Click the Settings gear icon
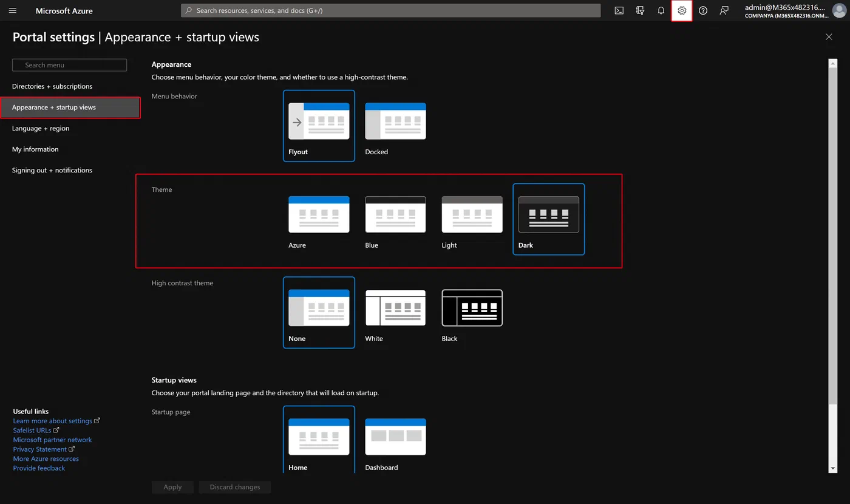 click(x=682, y=10)
